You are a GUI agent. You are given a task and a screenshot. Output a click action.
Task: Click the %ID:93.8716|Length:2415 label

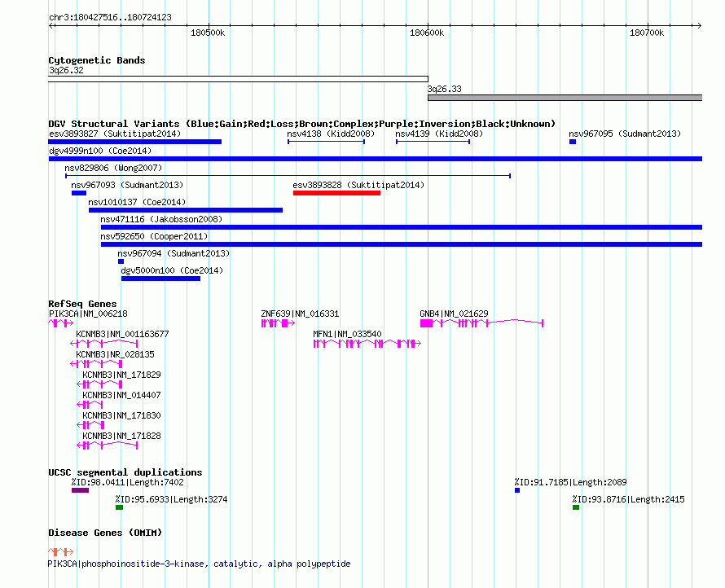tap(628, 500)
